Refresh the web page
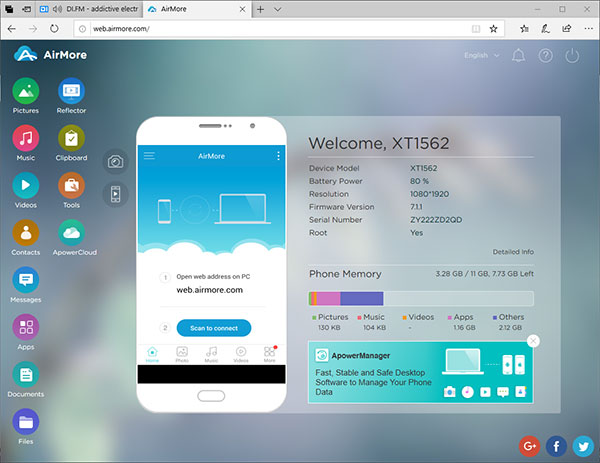This screenshot has width=600, height=463. pyautogui.click(x=54, y=29)
